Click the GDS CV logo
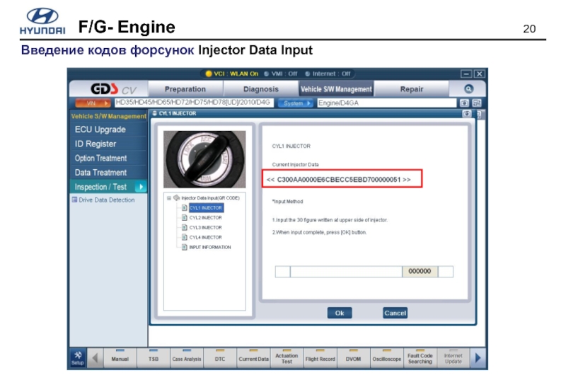 pyautogui.click(x=113, y=89)
